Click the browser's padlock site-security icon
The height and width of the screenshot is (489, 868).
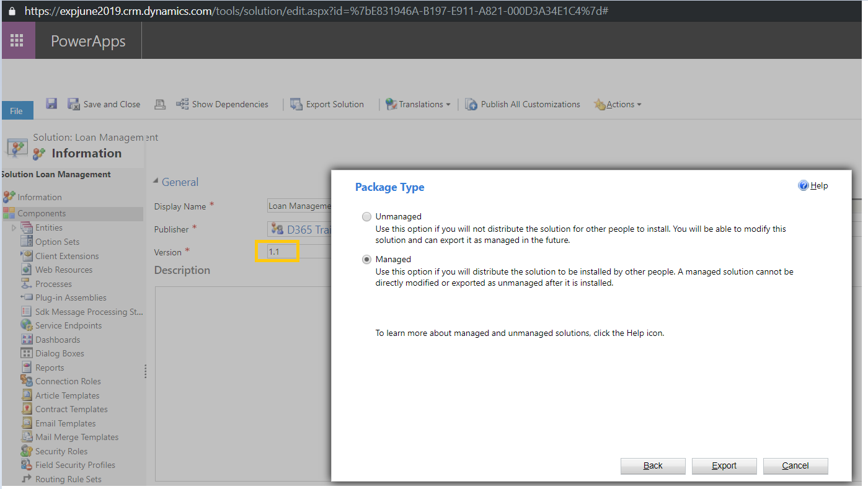click(x=12, y=11)
